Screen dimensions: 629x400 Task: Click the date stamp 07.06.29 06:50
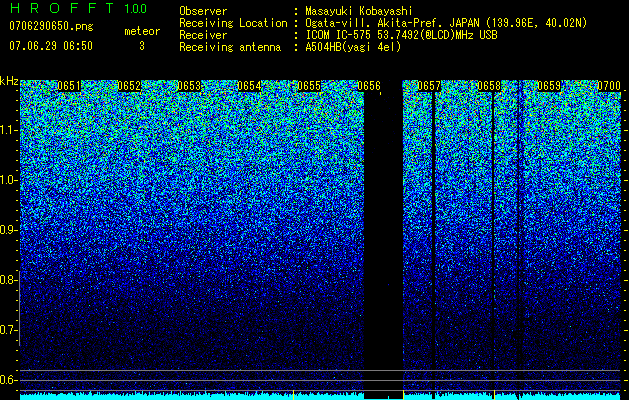[51, 46]
